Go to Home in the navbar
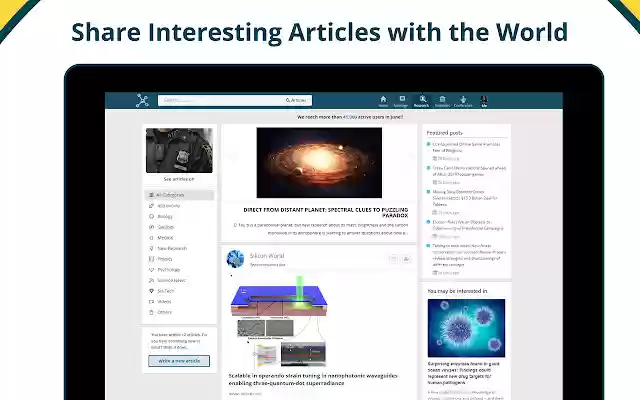This screenshot has height=400, width=640. (x=383, y=101)
